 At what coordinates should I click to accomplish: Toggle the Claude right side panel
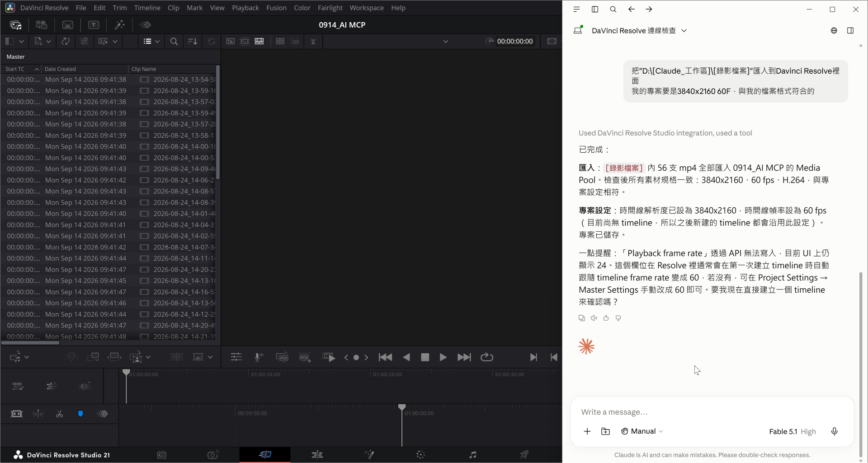850,30
